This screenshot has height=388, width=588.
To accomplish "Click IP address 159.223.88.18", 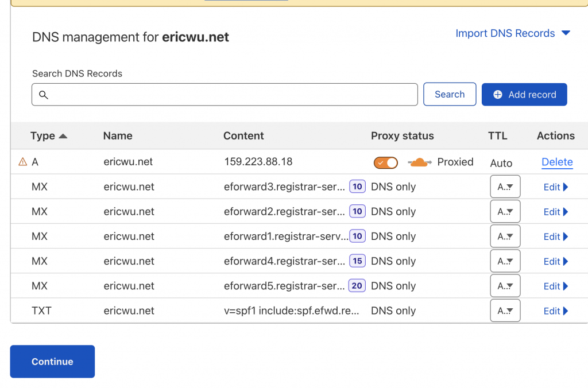I will 258,162.
